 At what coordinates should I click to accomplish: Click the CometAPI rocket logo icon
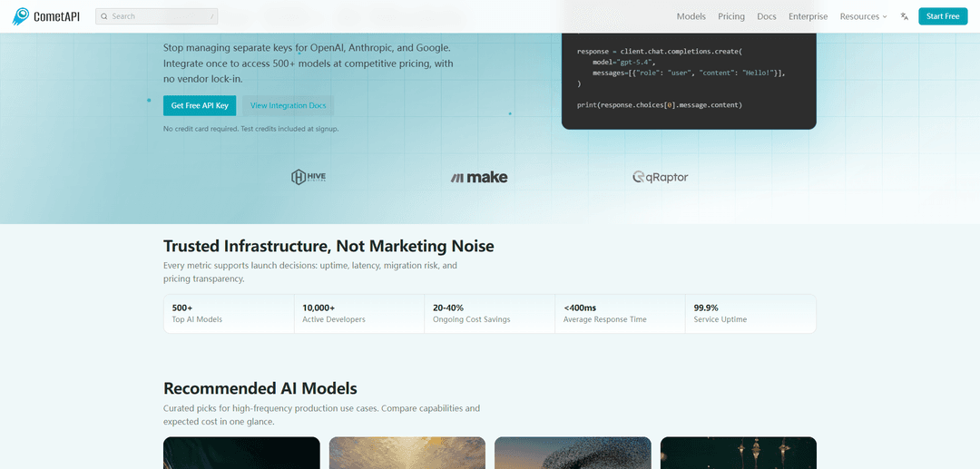[21, 16]
